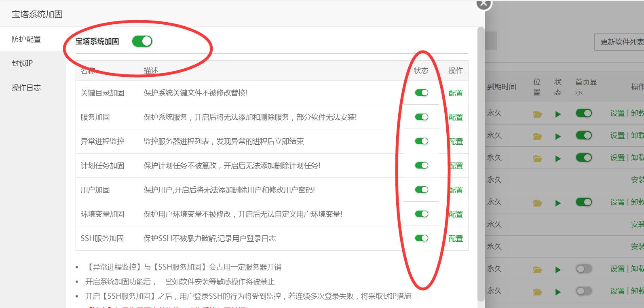The height and width of the screenshot is (308, 644).
Task: Open 配置 for 关键目录加固
Action: (x=456, y=93)
